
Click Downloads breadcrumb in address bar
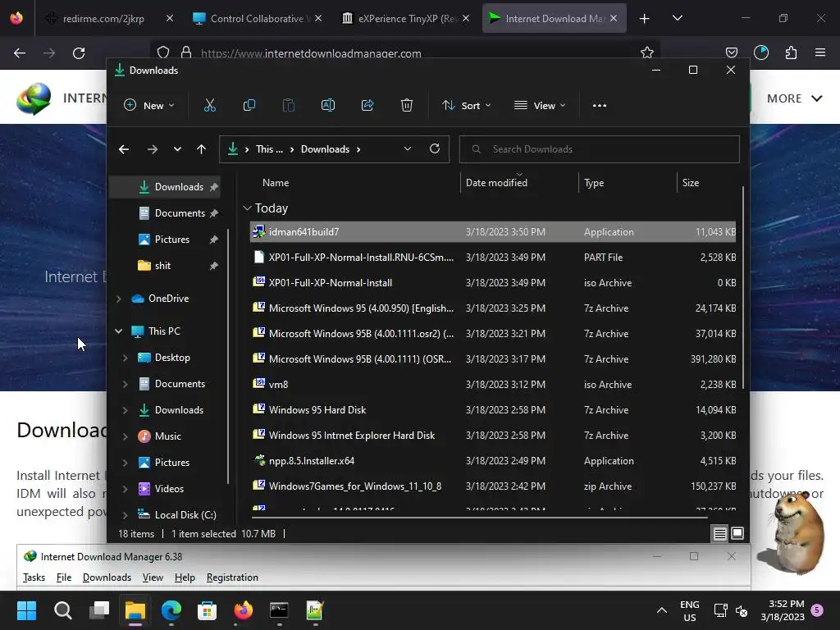(325, 149)
